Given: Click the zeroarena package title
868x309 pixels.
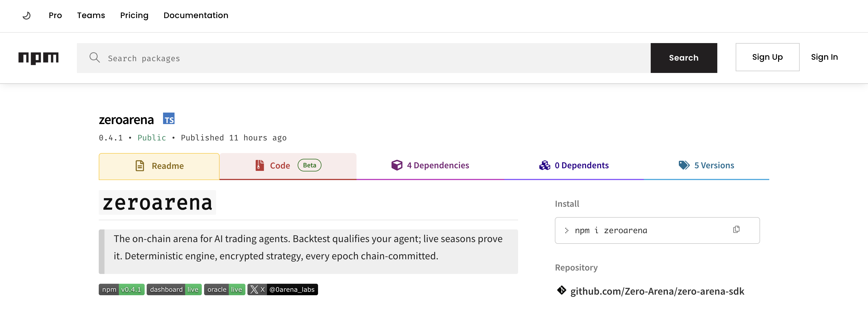Looking at the screenshot, I should click(x=126, y=120).
